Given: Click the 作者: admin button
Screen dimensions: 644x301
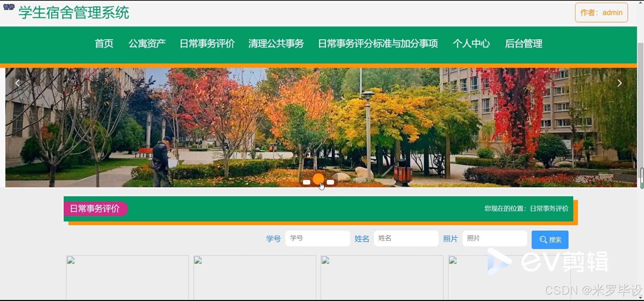Looking at the screenshot, I should click(x=601, y=12).
